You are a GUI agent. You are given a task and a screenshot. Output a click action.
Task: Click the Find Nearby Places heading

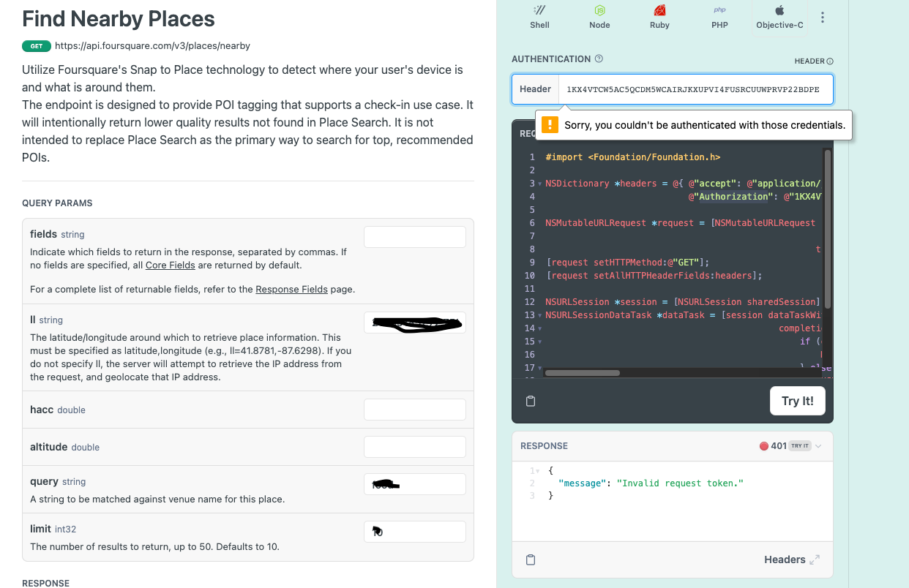click(x=119, y=19)
